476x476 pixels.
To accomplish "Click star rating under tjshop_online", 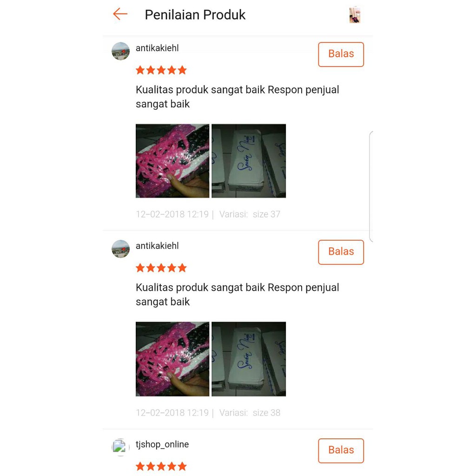I will click(161, 466).
